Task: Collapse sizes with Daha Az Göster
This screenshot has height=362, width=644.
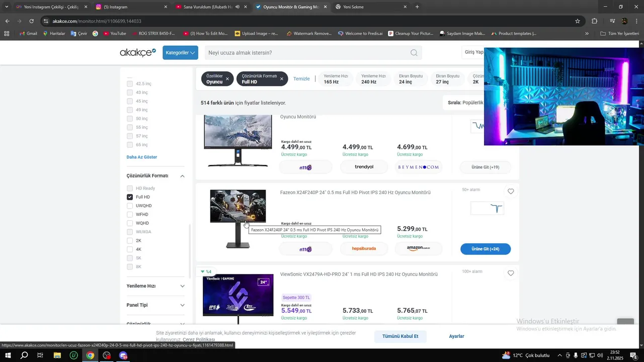Action: [x=142, y=157]
